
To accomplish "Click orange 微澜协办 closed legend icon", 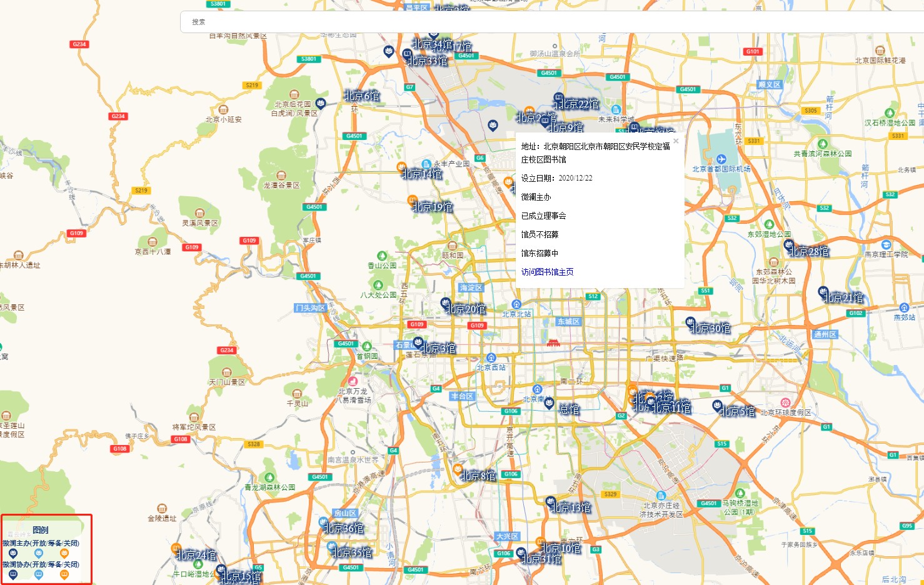I will [64, 574].
